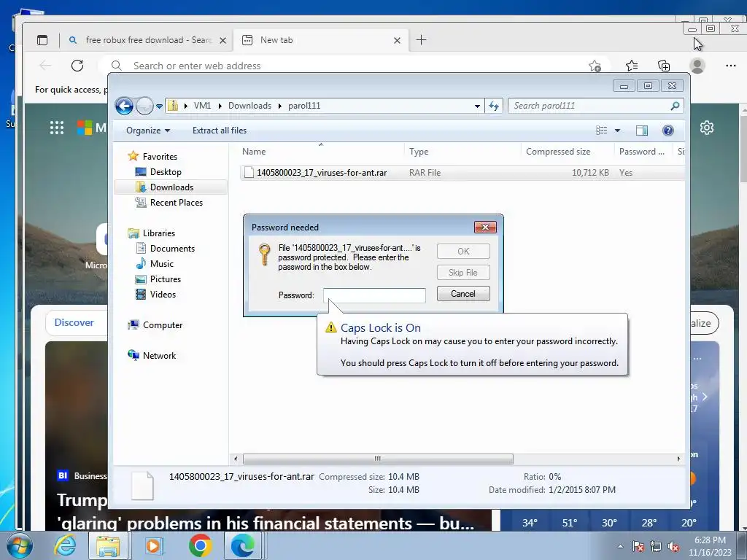Open new tab page settings gear
This screenshot has height=560, width=747.
pos(707,128)
